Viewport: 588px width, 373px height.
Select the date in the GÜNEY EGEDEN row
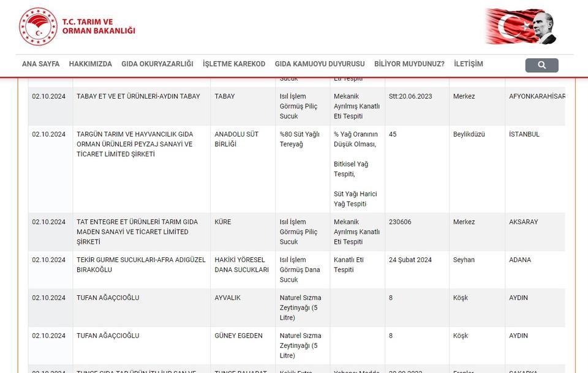(x=49, y=336)
